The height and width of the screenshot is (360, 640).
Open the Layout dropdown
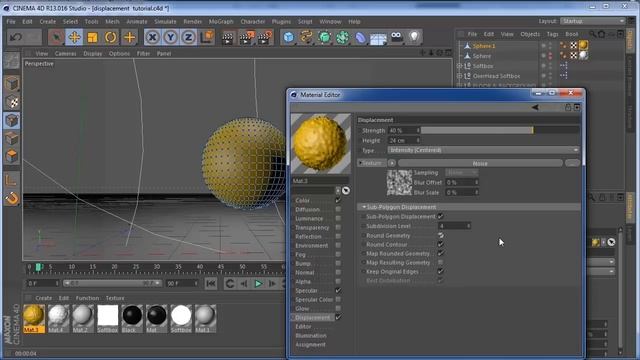coord(593,21)
